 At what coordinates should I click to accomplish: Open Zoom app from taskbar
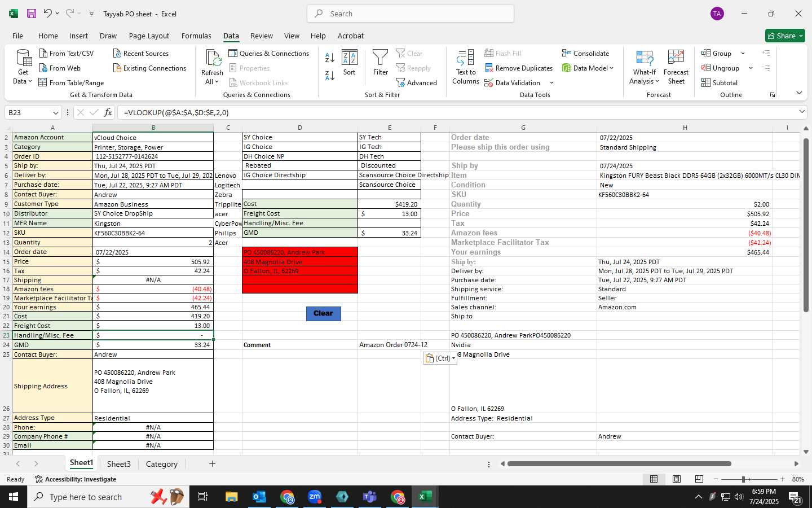tap(315, 497)
